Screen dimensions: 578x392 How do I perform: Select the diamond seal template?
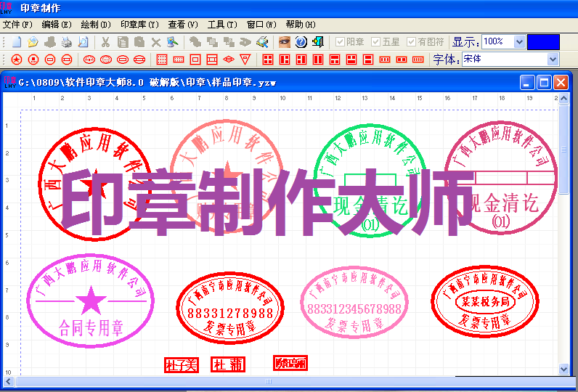[228, 60]
